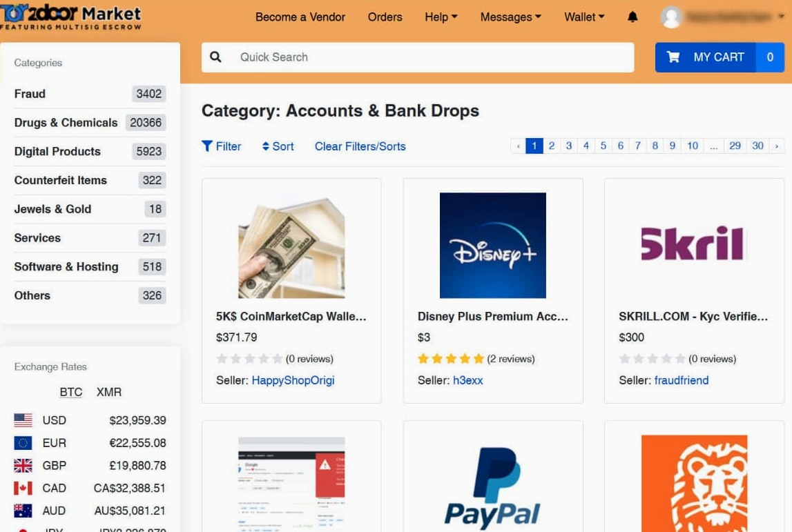
Task: Expand the Messages dropdown menu
Action: point(511,17)
